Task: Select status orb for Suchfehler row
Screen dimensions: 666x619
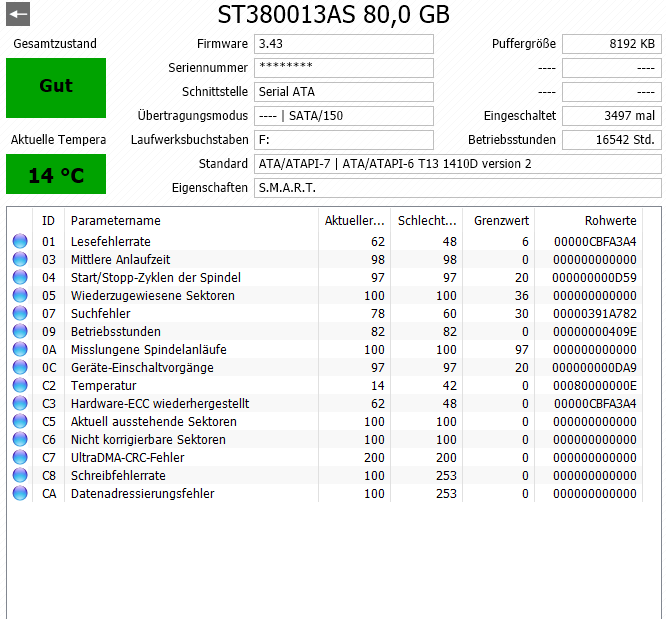Action: click(x=20, y=313)
